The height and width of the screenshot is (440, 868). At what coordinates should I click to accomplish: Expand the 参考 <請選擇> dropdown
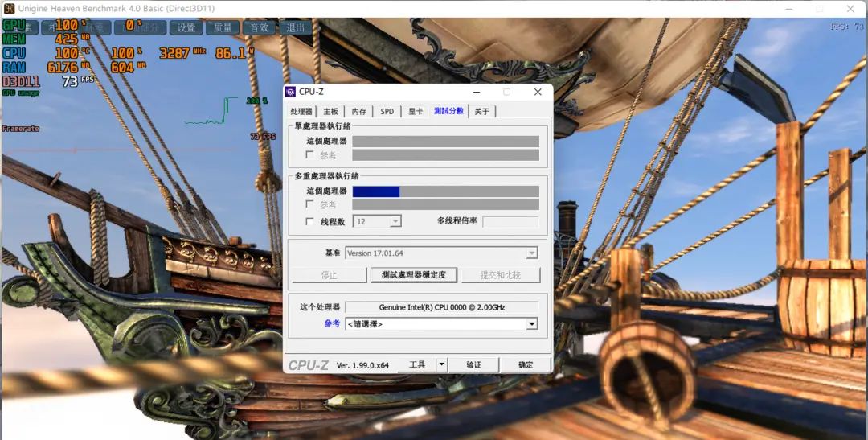pyautogui.click(x=441, y=323)
